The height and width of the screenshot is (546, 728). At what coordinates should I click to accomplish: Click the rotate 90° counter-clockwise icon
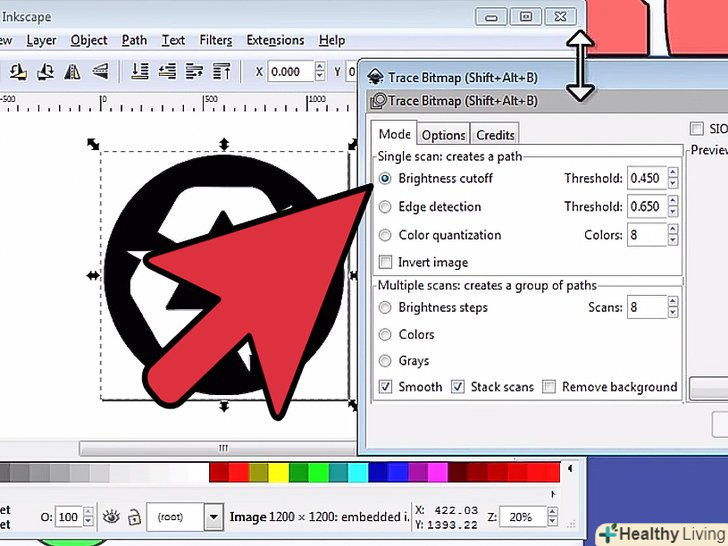(18, 72)
